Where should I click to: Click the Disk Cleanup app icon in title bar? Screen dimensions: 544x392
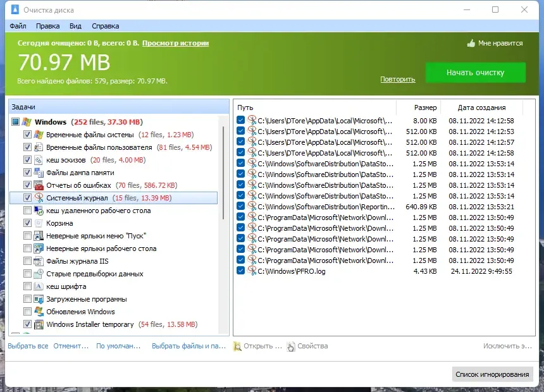point(15,9)
